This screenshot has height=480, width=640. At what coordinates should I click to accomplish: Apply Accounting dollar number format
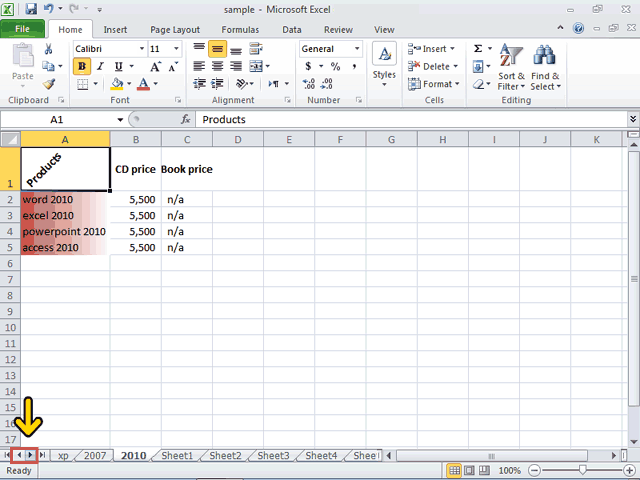(x=308, y=66)
